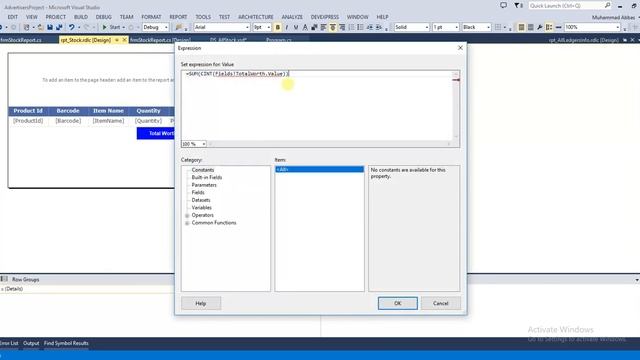Select the Built-in Fields category
The height and width of the screenshot is (360, 640).
point(207,178)
